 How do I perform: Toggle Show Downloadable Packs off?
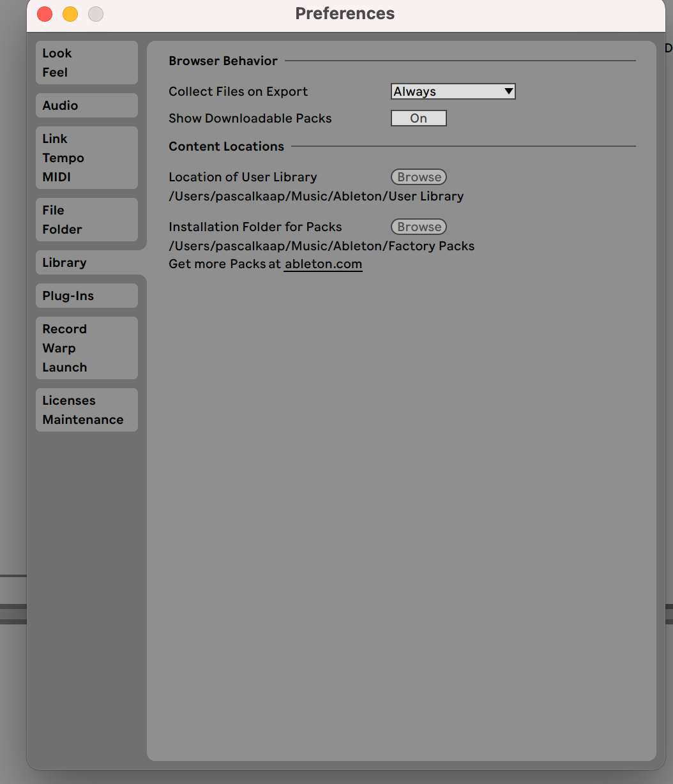pos(418,118)
